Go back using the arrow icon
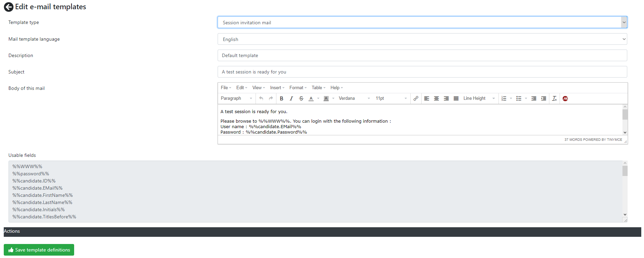Viewport: 644px width, 258px height. pos(9,7)
